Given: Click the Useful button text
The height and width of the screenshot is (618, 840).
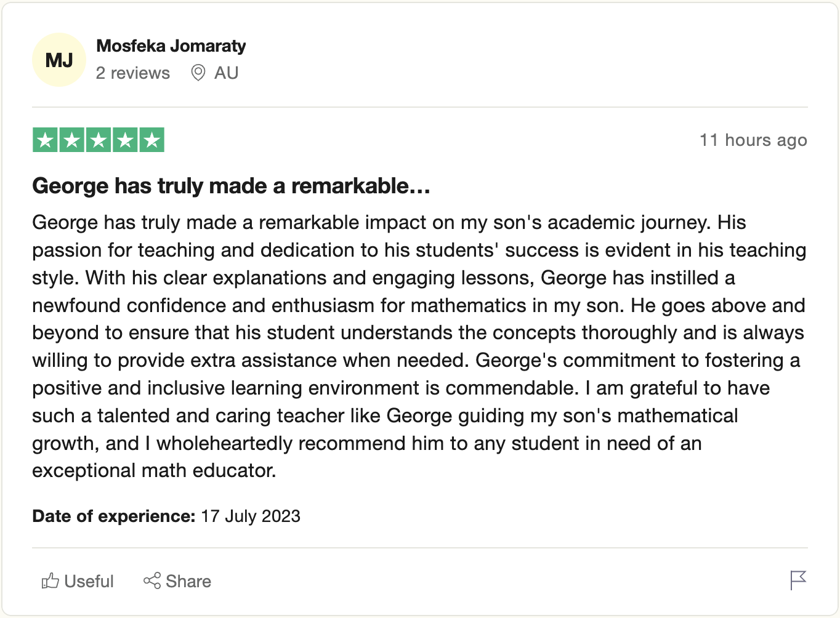Looking at the screenshot, I should (x=88, y=580).
